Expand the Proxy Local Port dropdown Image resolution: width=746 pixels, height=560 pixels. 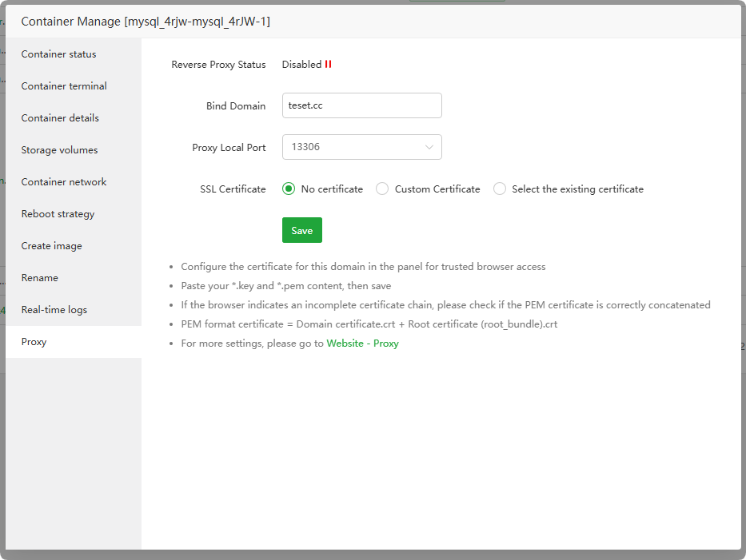(x=361, y=147)
